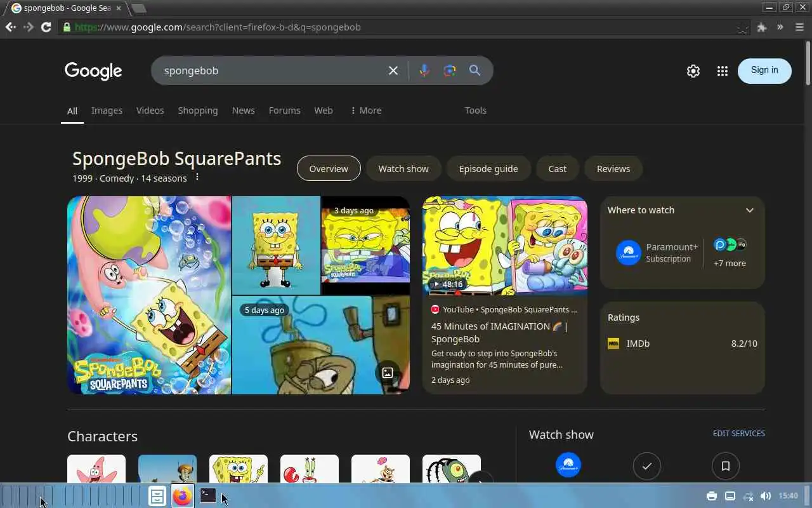Adjust volume from the speaker tray icon

tap(766, 496)
